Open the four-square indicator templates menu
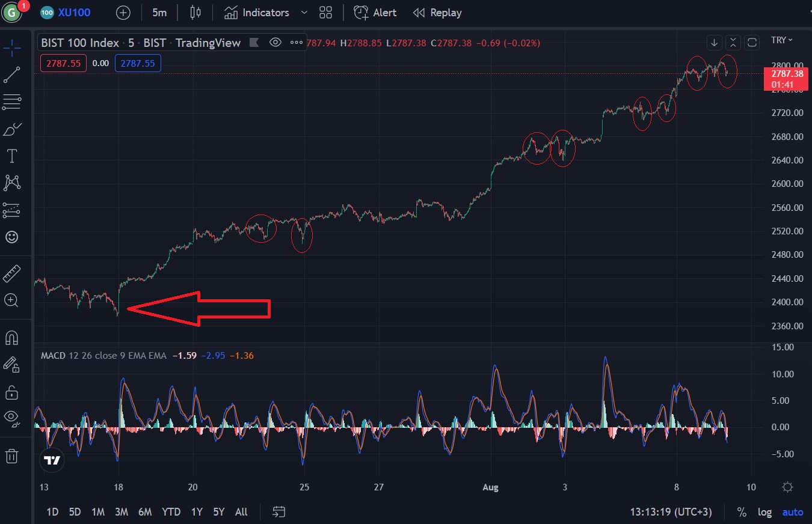 (326, 13)
